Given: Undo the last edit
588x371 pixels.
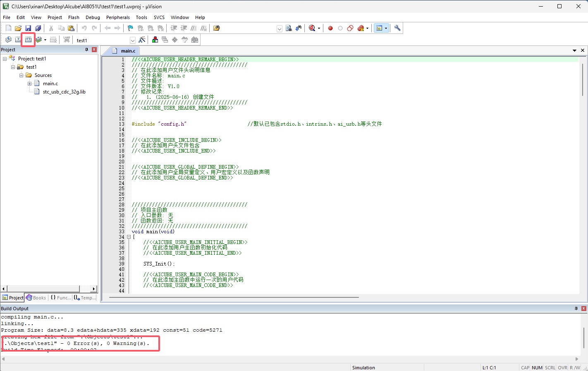Looking at the screenshot, I should [x=84, y=28].
